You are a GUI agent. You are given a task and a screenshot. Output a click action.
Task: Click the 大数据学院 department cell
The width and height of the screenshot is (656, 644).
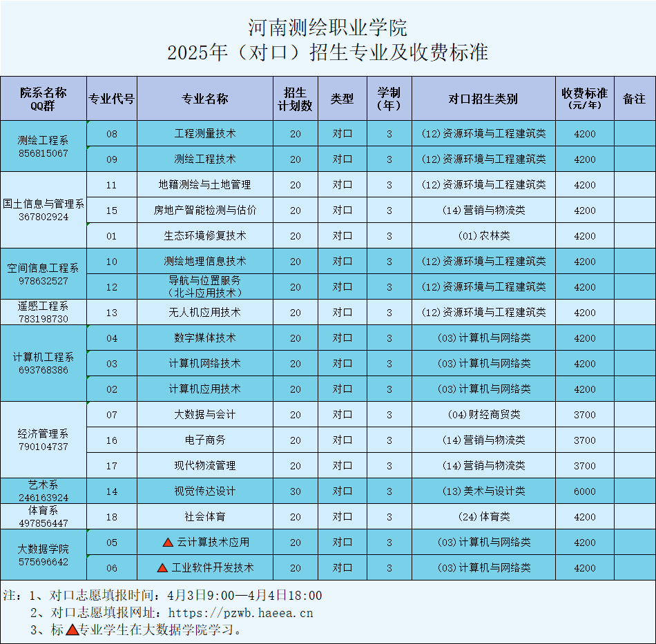pos(44,555)
